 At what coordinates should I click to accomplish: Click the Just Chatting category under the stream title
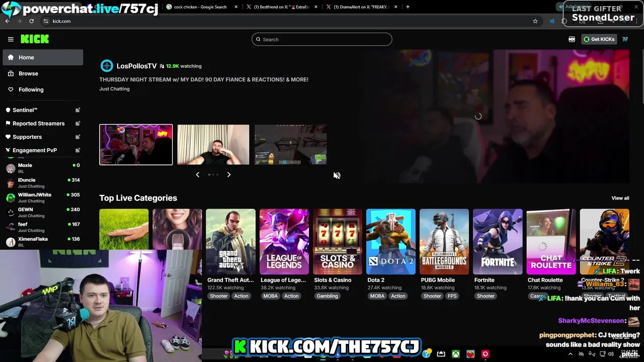click(114, 88)
